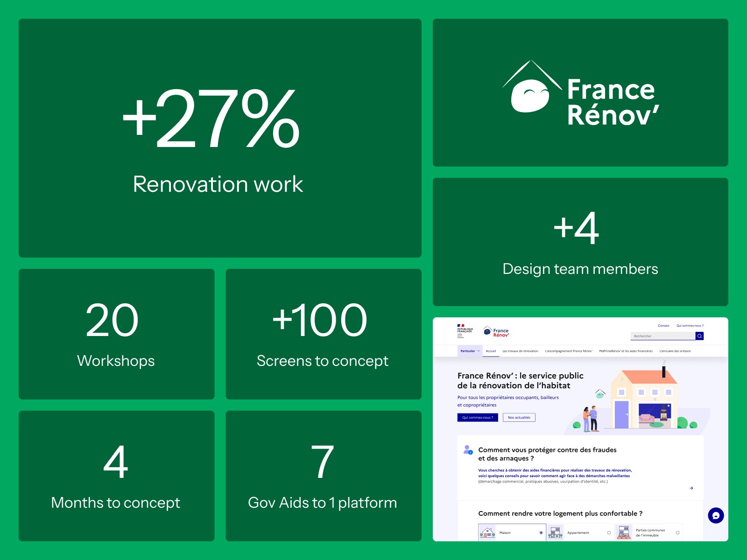Click the '+27%' figure
Image resolution: width=747 pixels, height=560 pixels.
point(211,119)
